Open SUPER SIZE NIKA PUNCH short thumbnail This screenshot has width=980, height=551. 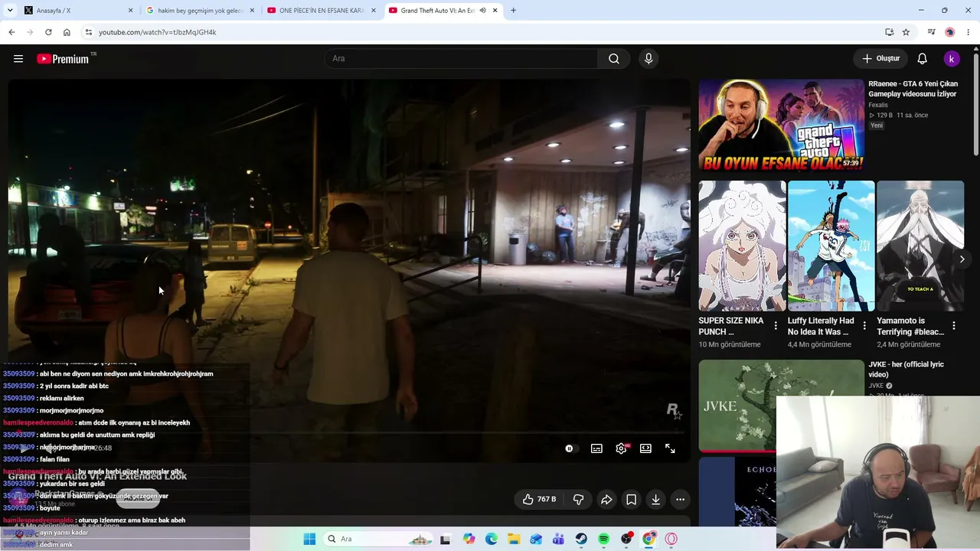pyautogui.click(x=742, y=246)
